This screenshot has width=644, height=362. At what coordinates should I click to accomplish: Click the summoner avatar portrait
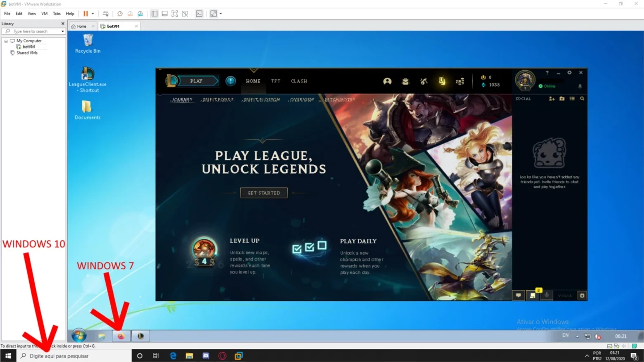pos(525,80)
